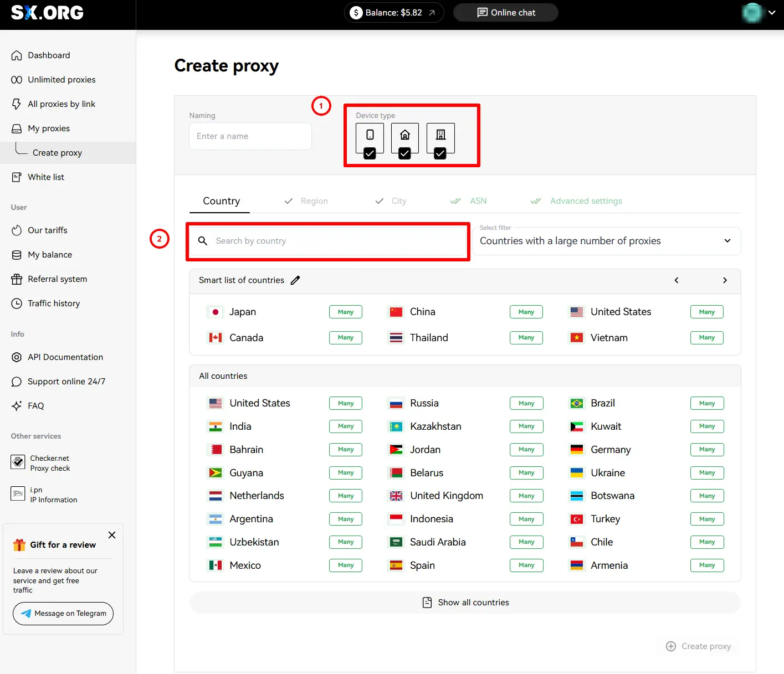Uncheck the corporate device type checkbox

440,153
